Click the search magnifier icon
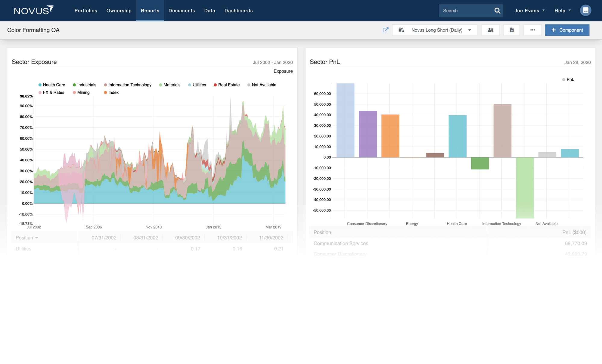Screen dimensions: 602x364 pos(497,11)
